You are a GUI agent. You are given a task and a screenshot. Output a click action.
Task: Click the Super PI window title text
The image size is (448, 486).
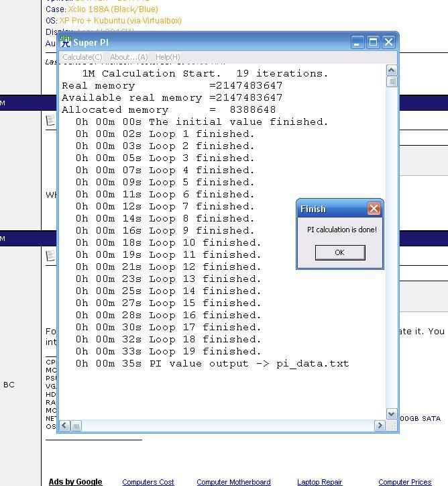tap(91, 42)
